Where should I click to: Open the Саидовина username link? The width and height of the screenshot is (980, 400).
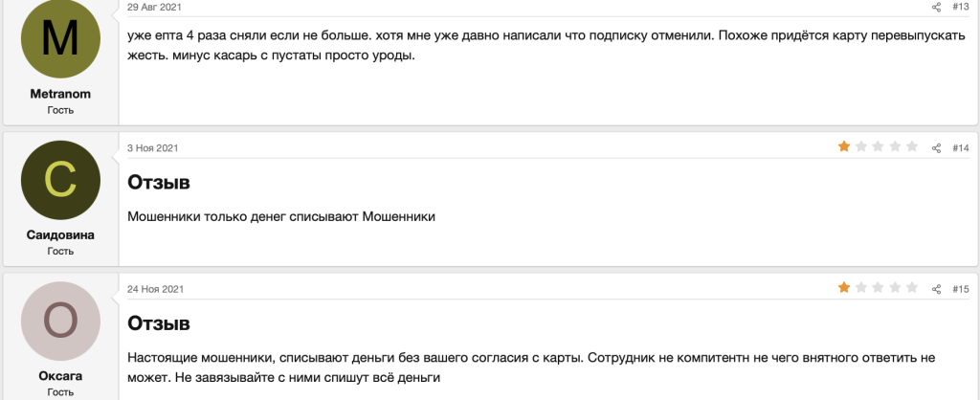pyautogui.click(x=60, y=235)
